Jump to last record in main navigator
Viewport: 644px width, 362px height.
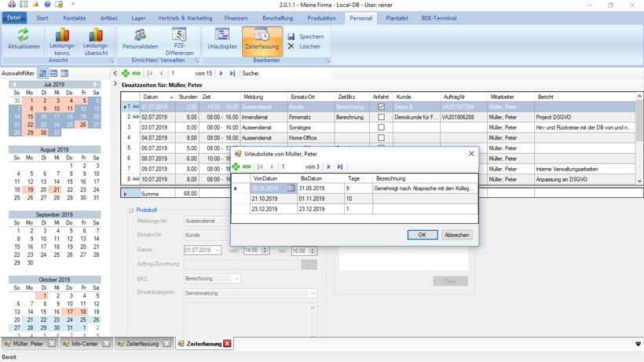tap(232, 73)
